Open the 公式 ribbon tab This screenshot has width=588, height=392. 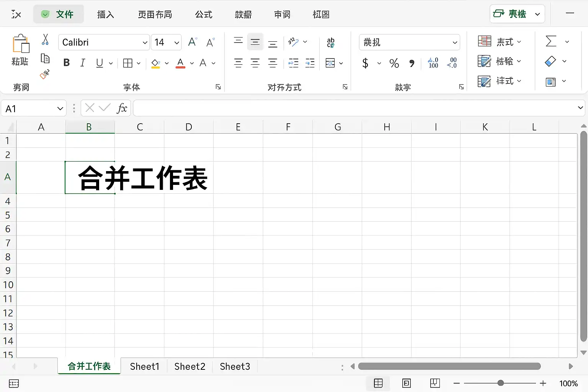click(204, 15)
